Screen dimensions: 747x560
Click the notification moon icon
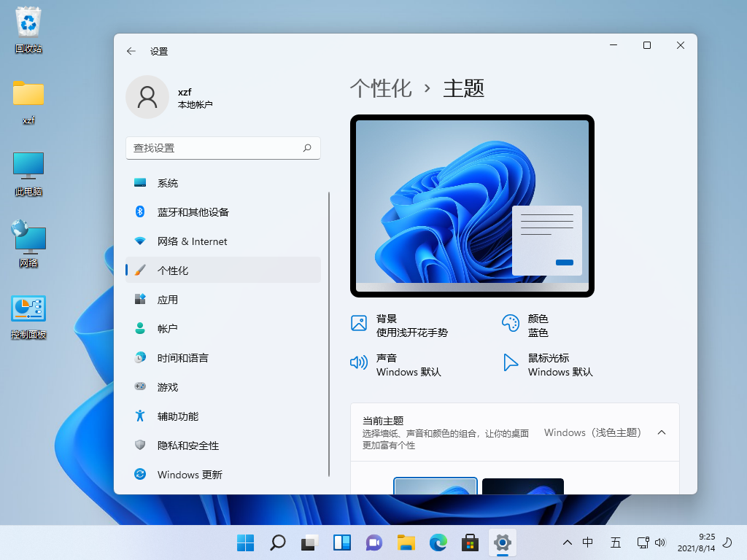click(x=727, y=542)
